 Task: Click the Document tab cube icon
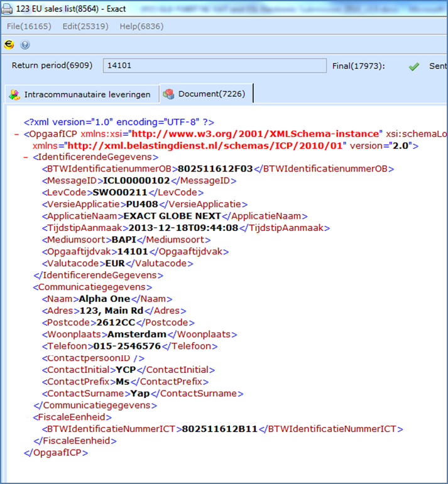tap(168, 94)
